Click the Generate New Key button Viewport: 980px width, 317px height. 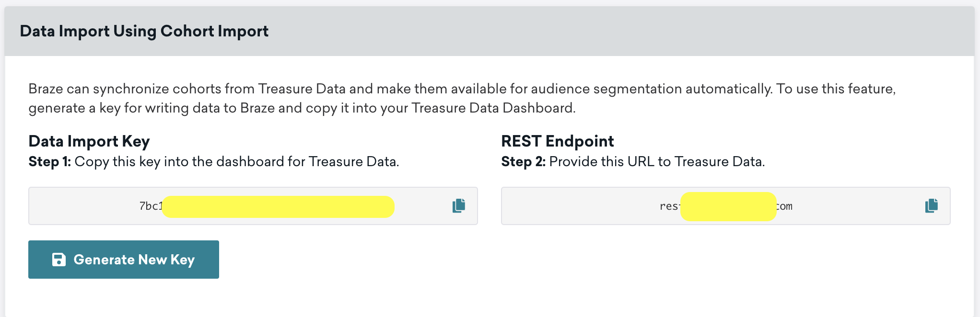click(x=124, y=260)
